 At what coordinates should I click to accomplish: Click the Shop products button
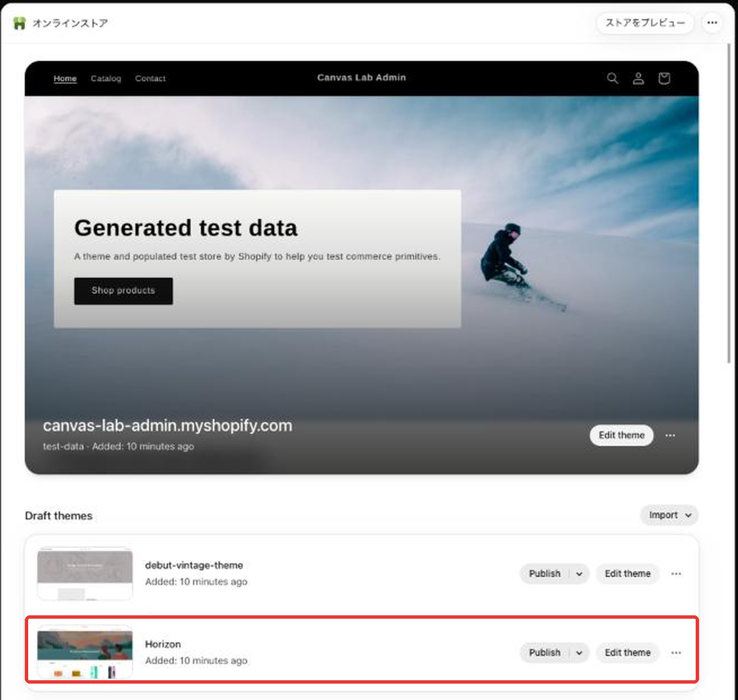124,291
